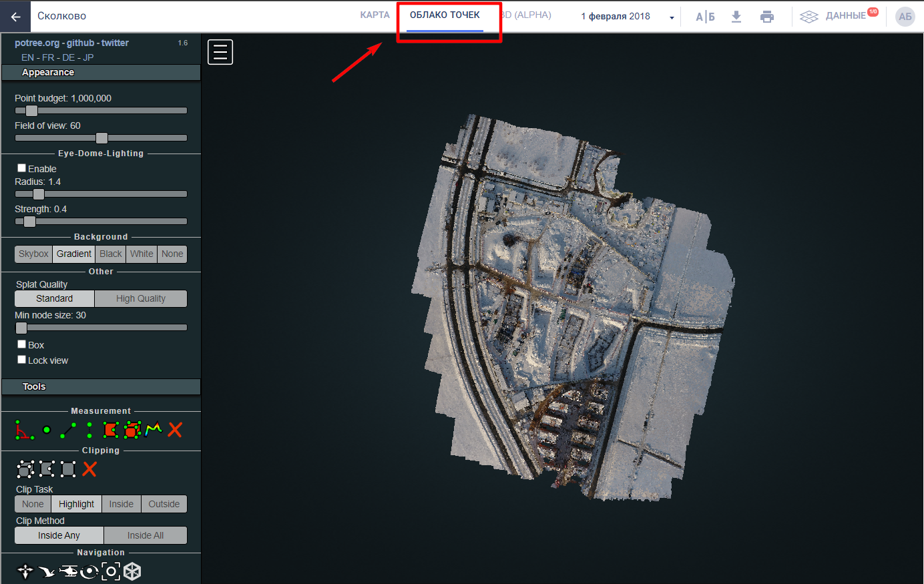924x584 pixels.
Task: Open the ОБЛАКО ТОЧЕК tab
Action: [x=445, y=15]
